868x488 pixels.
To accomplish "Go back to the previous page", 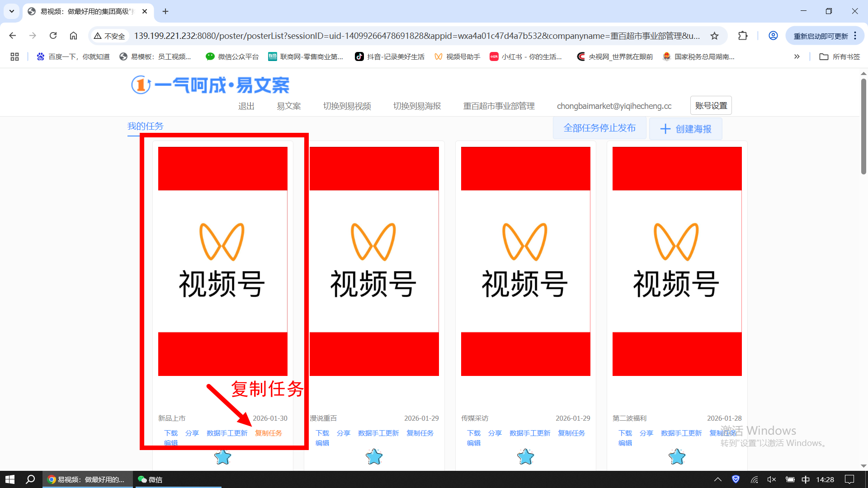I will (x=13, y=36).
